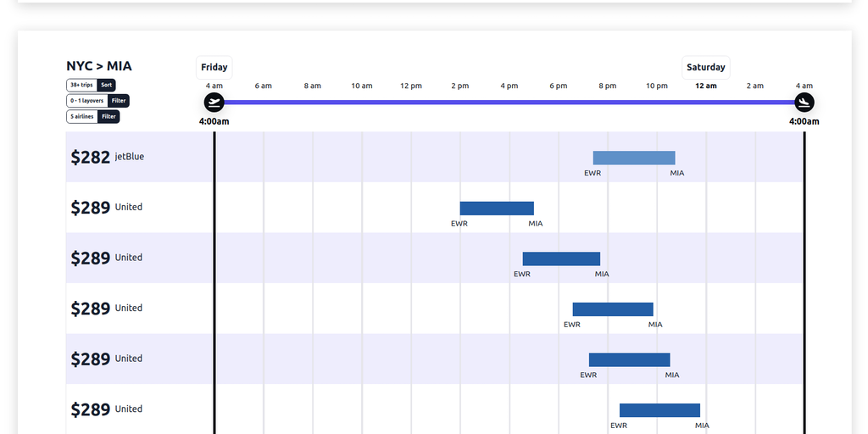Select the jetBlue $282 flight bar
Screen dimensions: 868x434
(x=633, y=158)
